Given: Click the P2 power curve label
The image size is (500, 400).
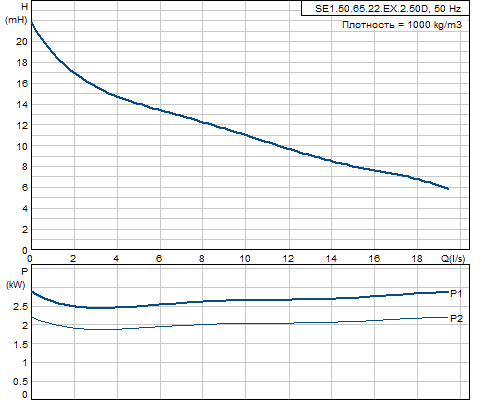Looking at the screenshot, I should [456, 319].
